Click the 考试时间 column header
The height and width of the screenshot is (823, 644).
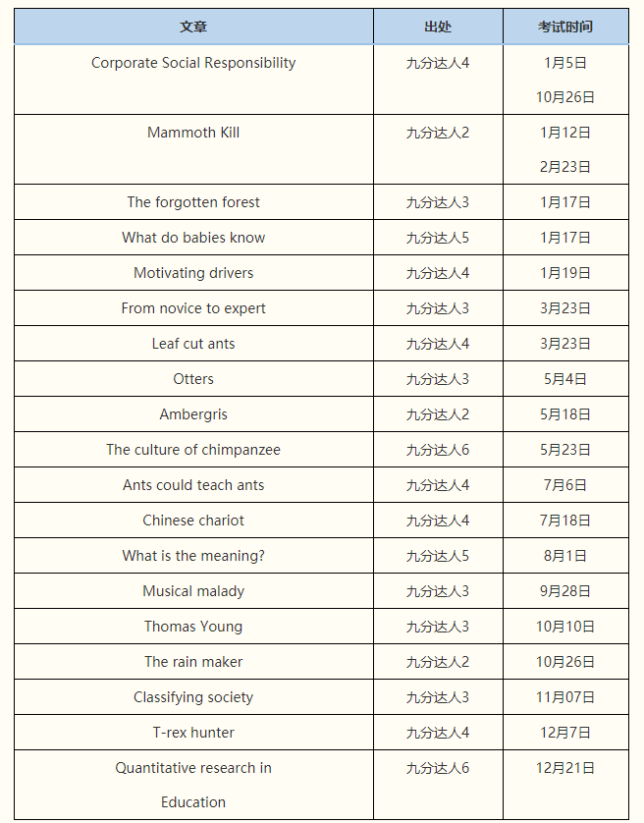pyautogui.click(x=565, y=27)
